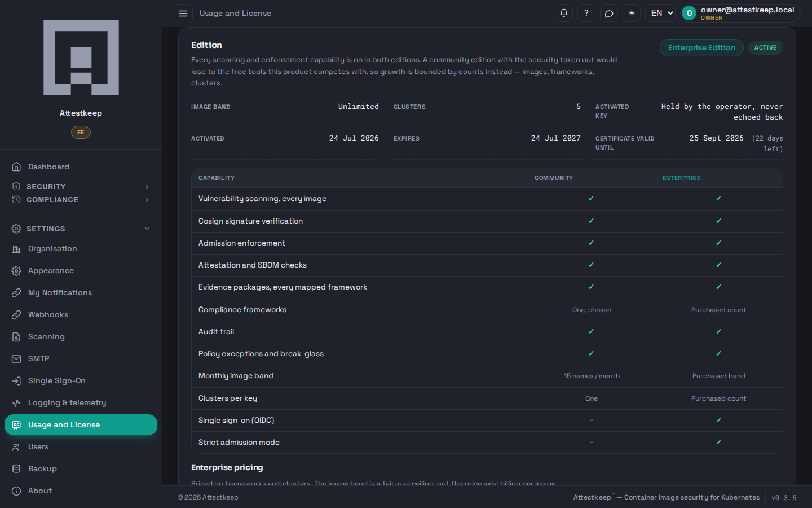The width and height of the screenshot is (812, 508).
Task: Toggle the hamburger sidebar menu
Action: [x=183, y=14]
